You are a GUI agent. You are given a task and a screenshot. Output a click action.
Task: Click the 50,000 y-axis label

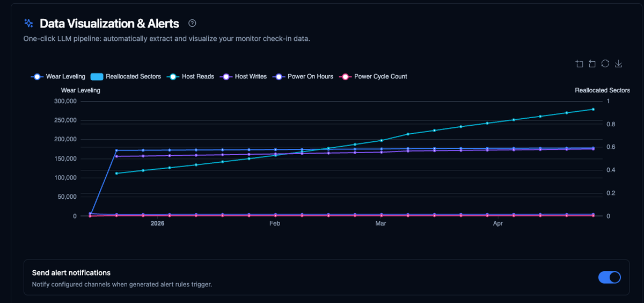click(x=67, y=197)
